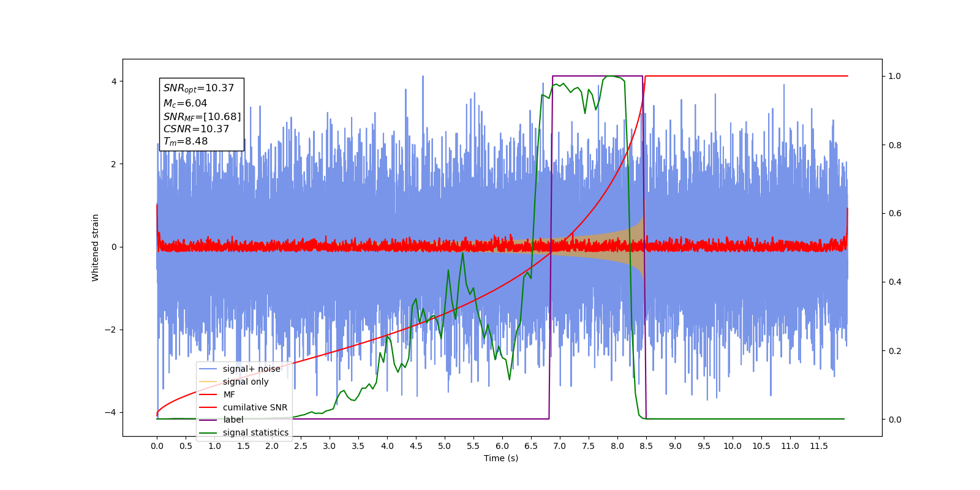The image size is (980, 490).
Task: Click the 2 tick on the strain axis
Action: click(x=114, y=164)
